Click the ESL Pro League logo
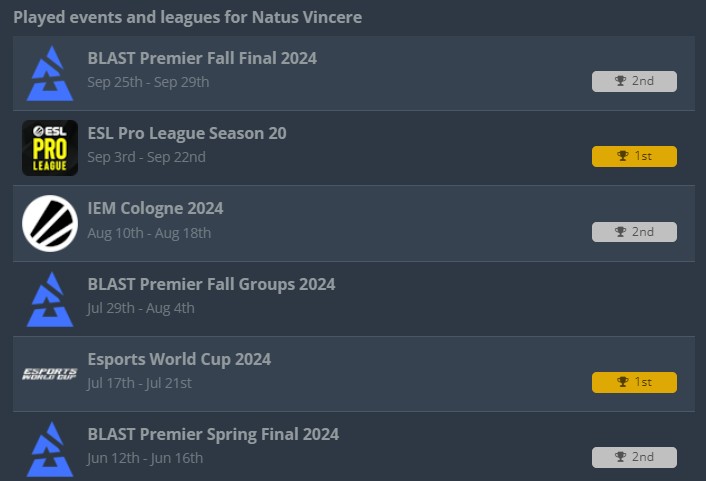 click(x=50, y=148)
